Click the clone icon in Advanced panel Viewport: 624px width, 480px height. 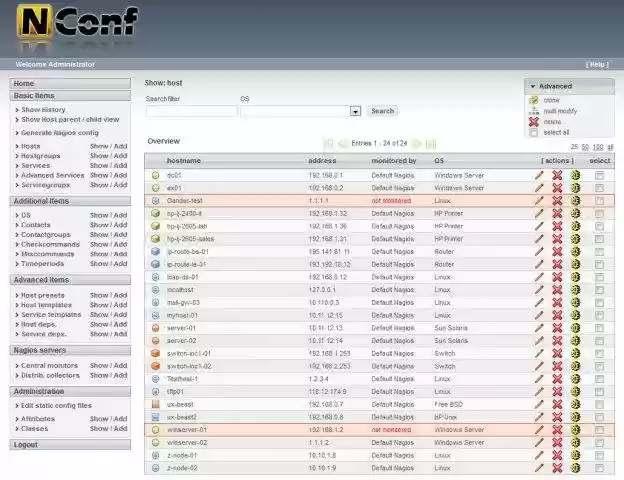coord(534,100)
